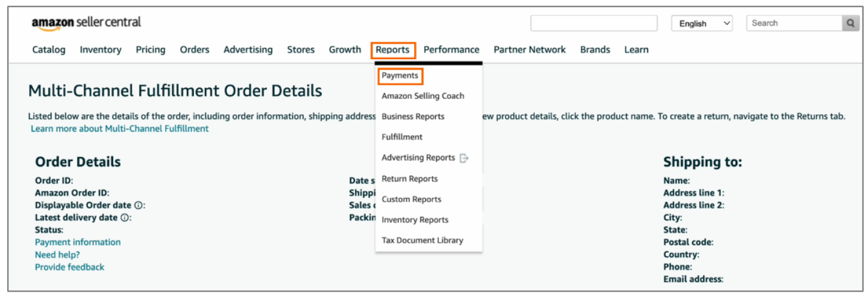Click info icon beside Displayable Order date

click(x=139, y=205)
